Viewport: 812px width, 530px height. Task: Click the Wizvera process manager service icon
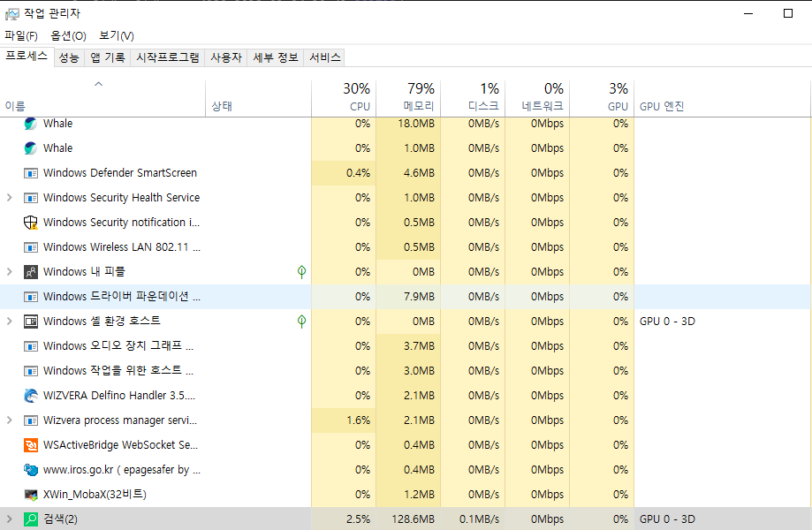[x=31, y=420]
